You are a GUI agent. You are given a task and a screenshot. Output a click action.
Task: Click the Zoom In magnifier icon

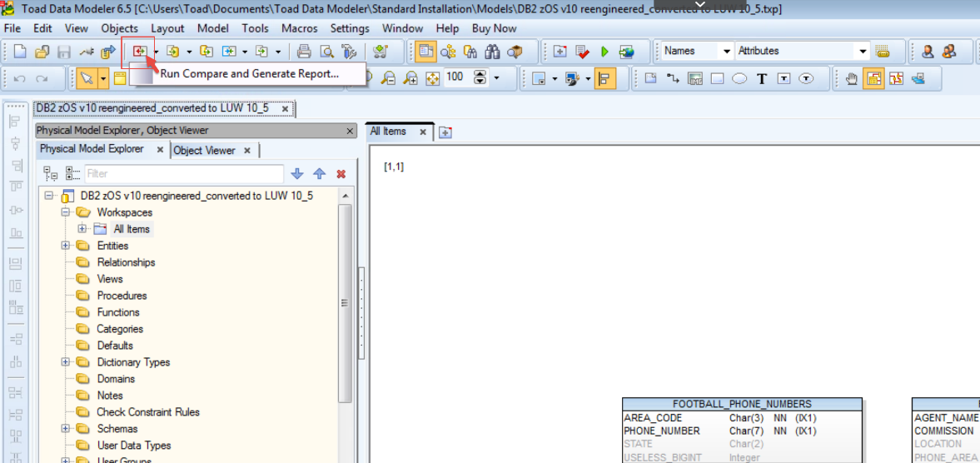410,78
